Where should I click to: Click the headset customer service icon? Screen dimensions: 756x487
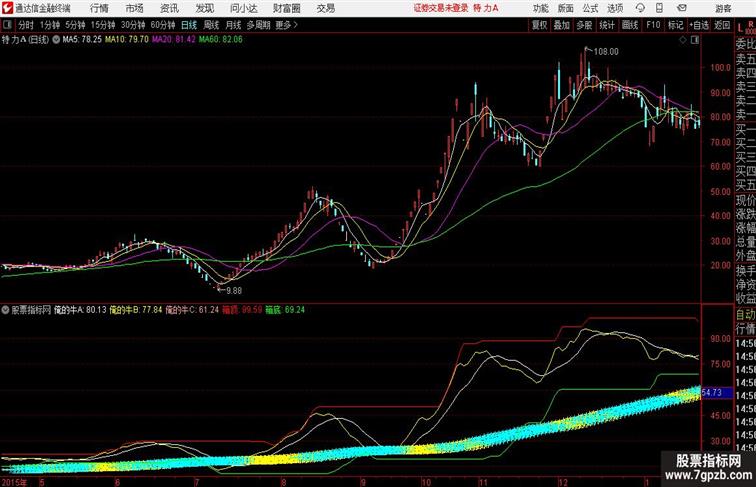pos(640,8)
